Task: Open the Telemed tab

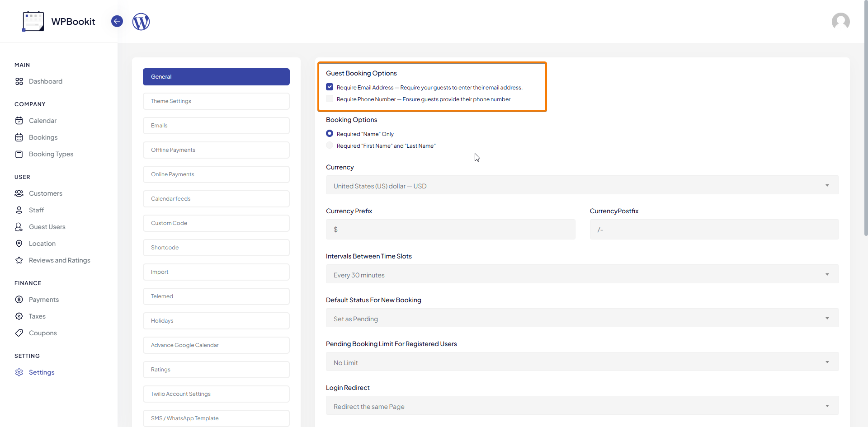Action: click(x=216, y=296)
